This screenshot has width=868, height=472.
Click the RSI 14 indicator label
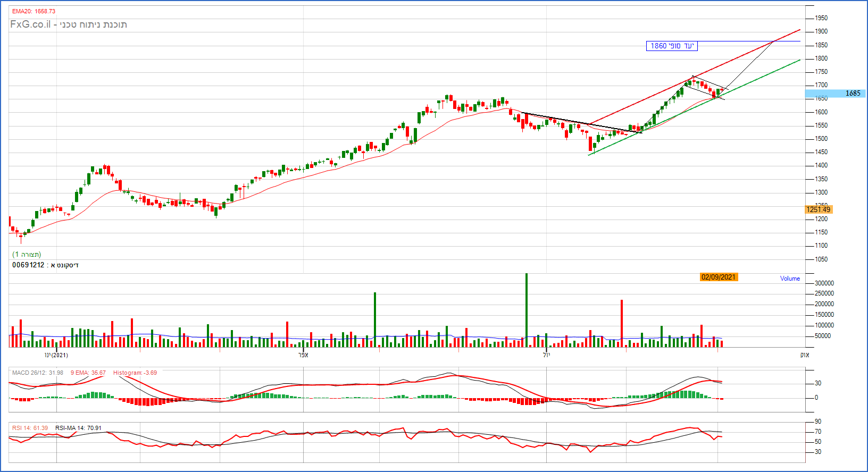click(30, 428)
